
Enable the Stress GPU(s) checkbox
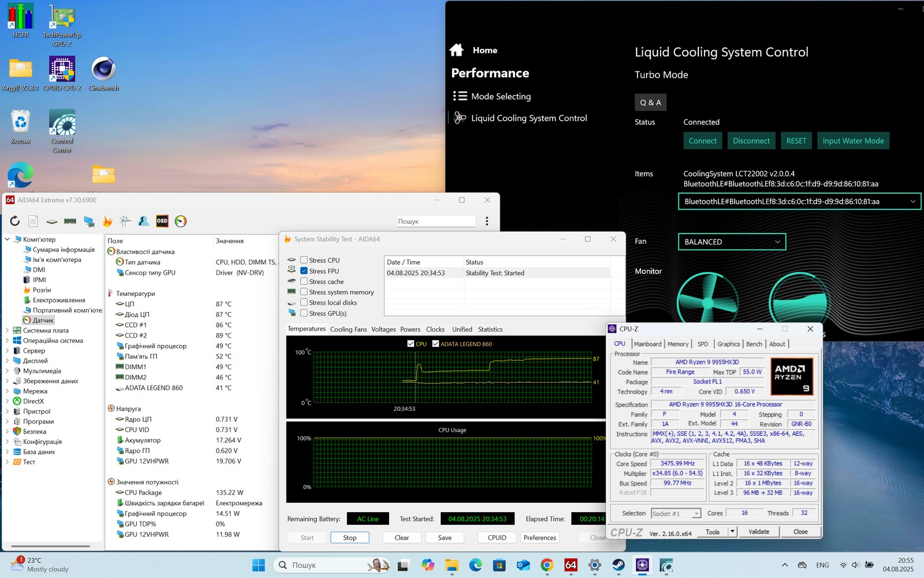coord(304,313)
